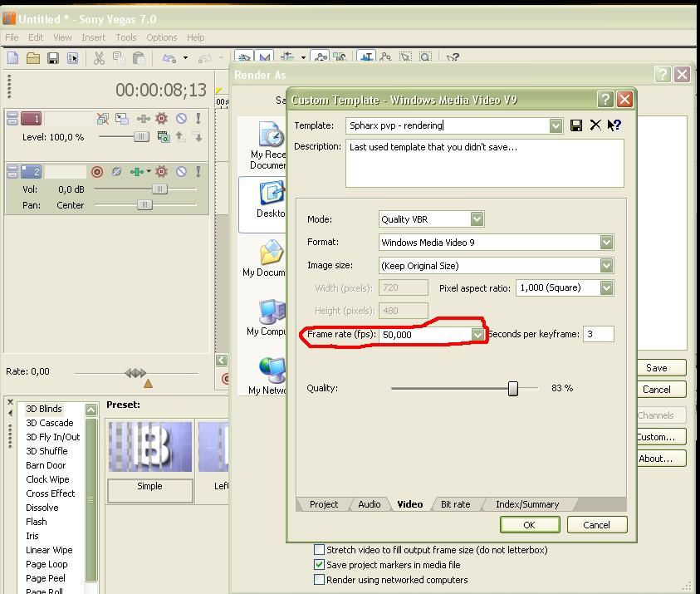Enable Stretch video to fill output checkbox
Viewport: 700px width, 594px height.
click(x=319, y=550)
